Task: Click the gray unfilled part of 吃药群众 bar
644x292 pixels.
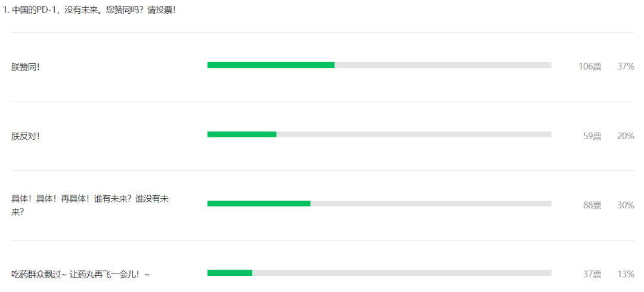Action: 402,273
